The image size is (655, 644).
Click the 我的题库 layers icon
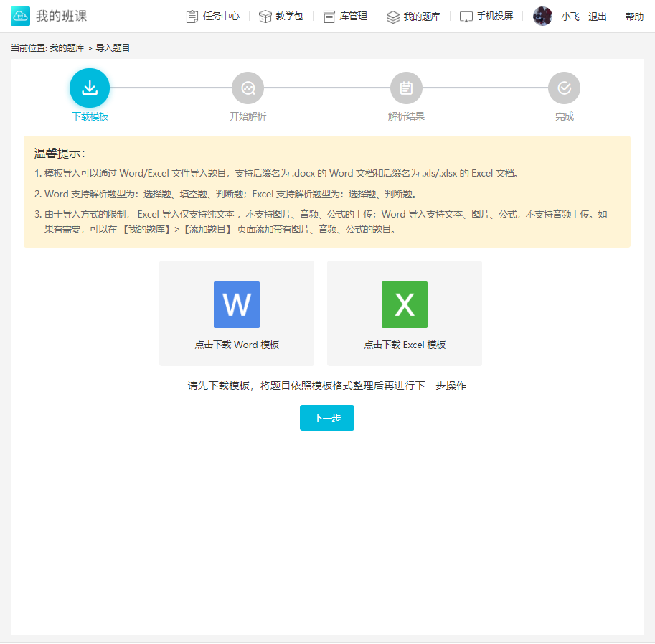(x=393, y=17)
